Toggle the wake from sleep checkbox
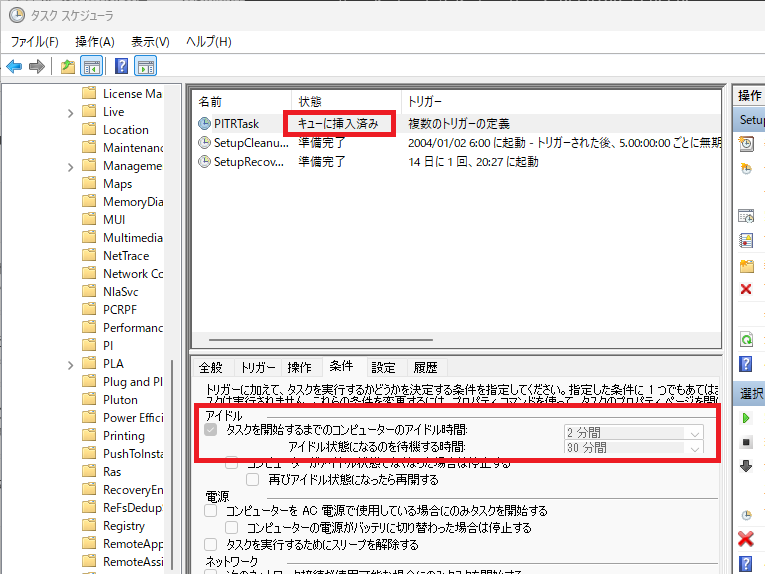The image size is (765, 574). click(x=211, y=544)
